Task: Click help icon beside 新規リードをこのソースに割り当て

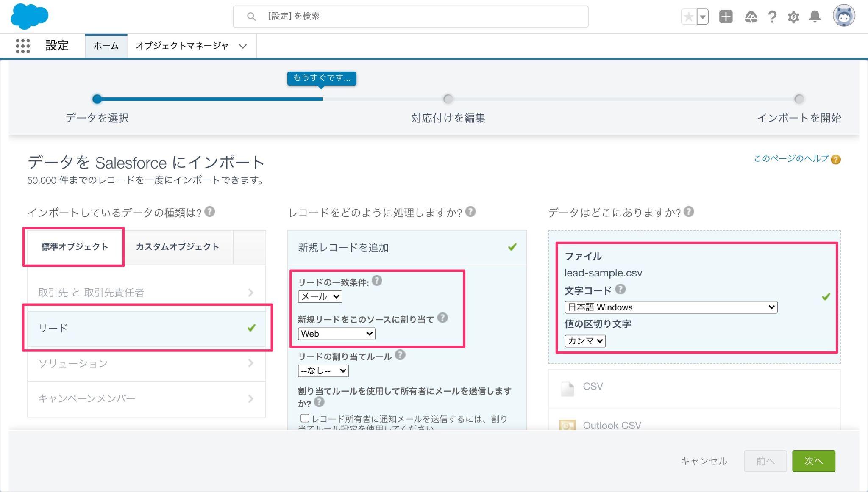Action: (442, 318)
